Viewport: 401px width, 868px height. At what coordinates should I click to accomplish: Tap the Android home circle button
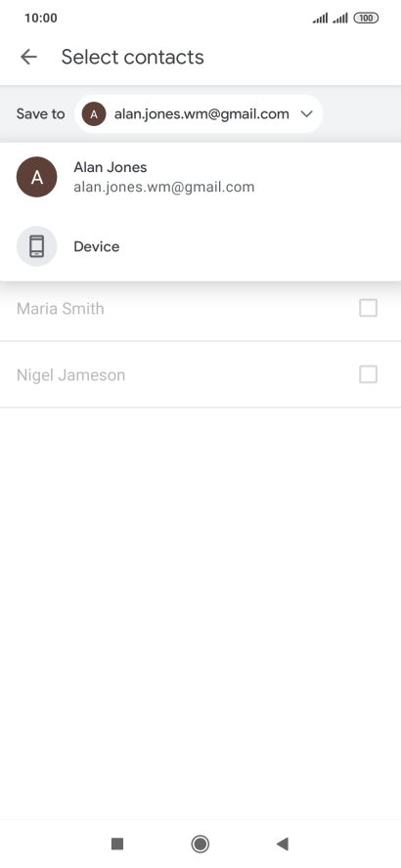[x=200, y=844]
